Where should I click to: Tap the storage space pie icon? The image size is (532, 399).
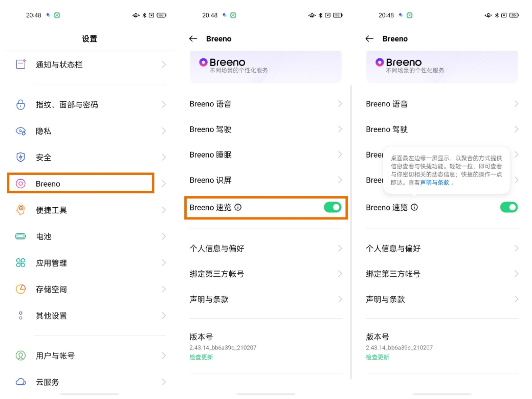coord(21,289)
